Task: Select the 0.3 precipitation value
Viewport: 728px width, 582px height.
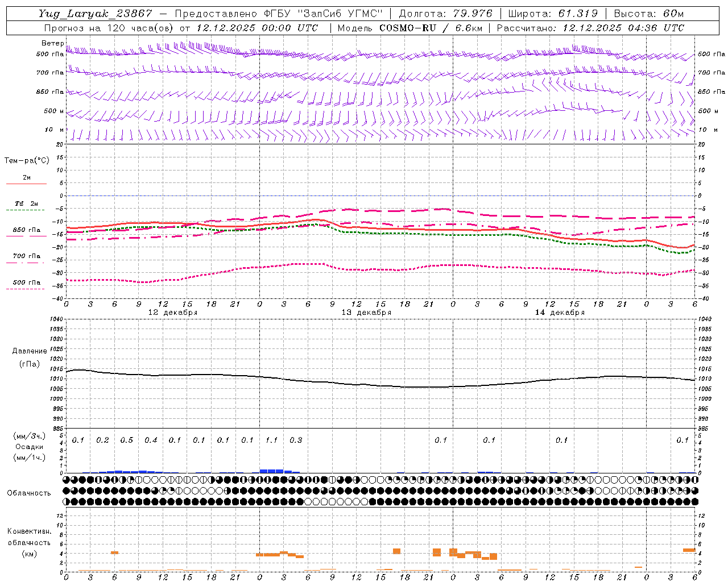Action: tap(296, 440)
